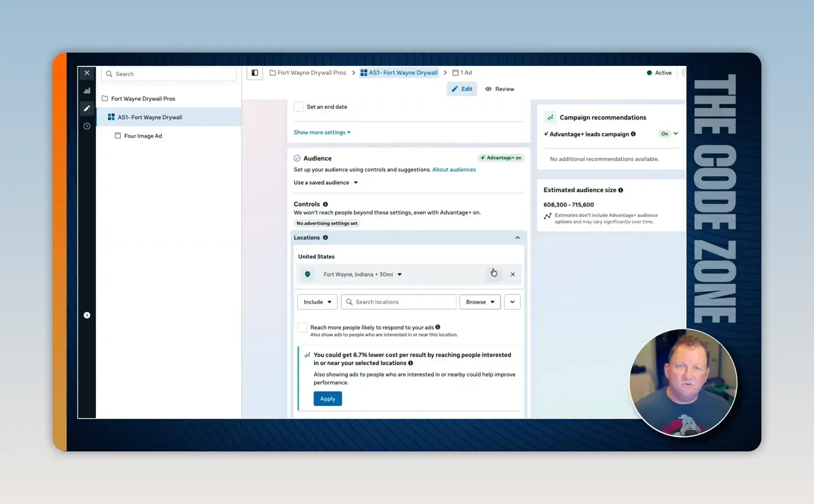Viewport: 814px width, 504px height.
Task: Click info icon next to Reach more people
Action: [x=438, y=327]
